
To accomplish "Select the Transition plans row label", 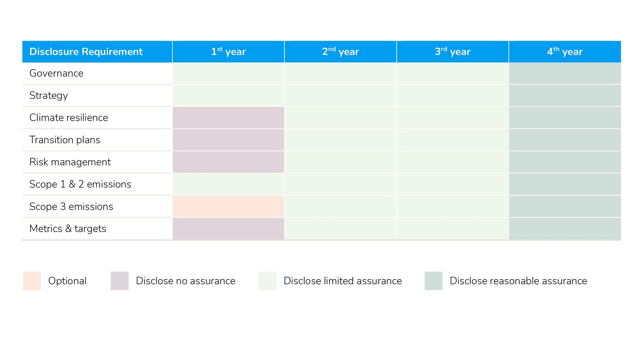I will (65, 140).
